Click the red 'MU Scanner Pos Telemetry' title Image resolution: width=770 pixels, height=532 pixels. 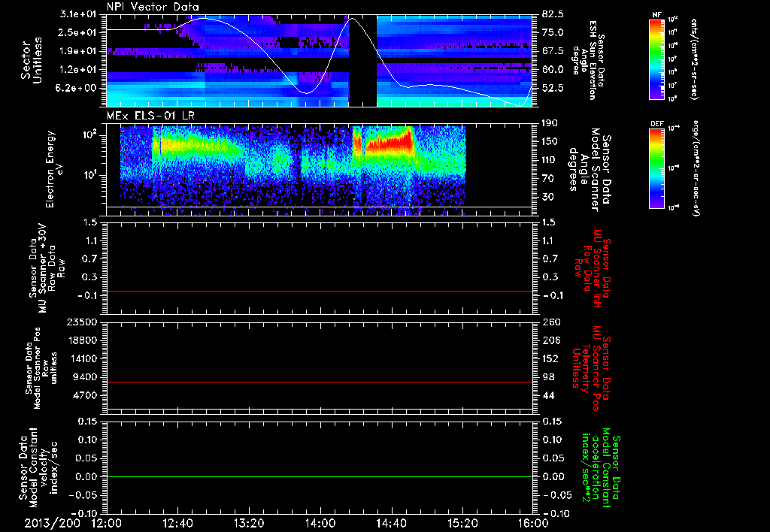[x=591, y=367]
